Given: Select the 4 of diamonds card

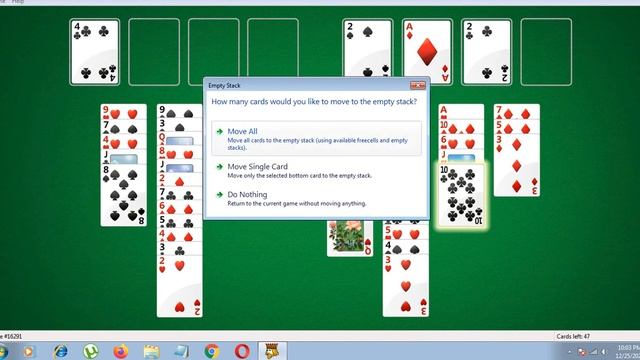Looking at the screenshot, I should [x=180, y=235].
